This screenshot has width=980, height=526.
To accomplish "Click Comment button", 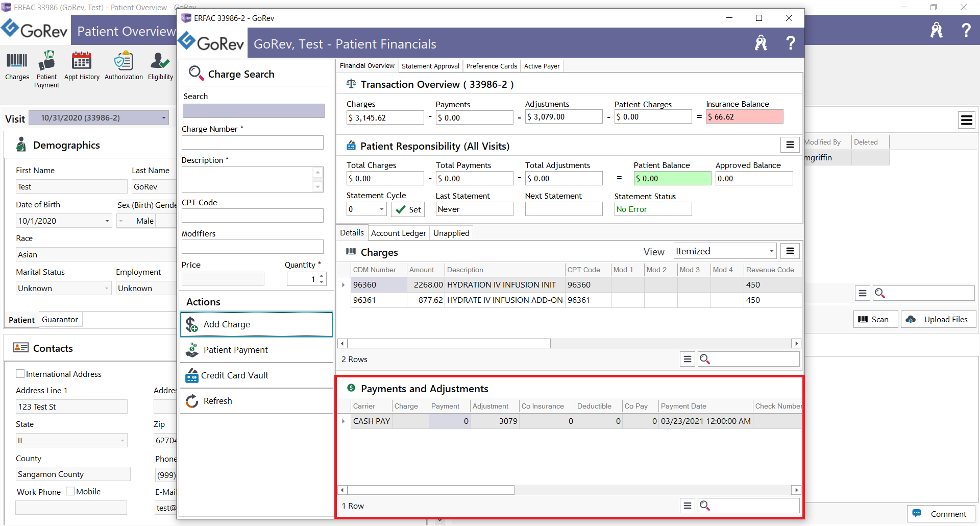I will pyautogui.click(x=941, y=514).
